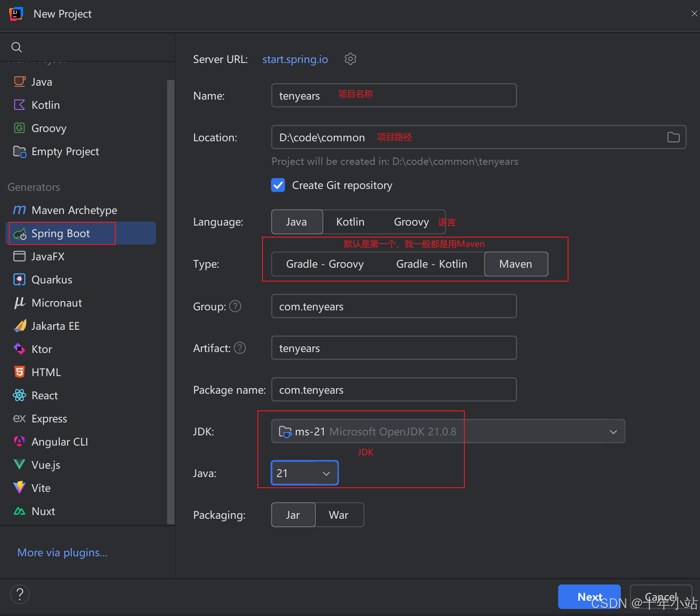Select Java project type label in sidebar

[42, 82]
